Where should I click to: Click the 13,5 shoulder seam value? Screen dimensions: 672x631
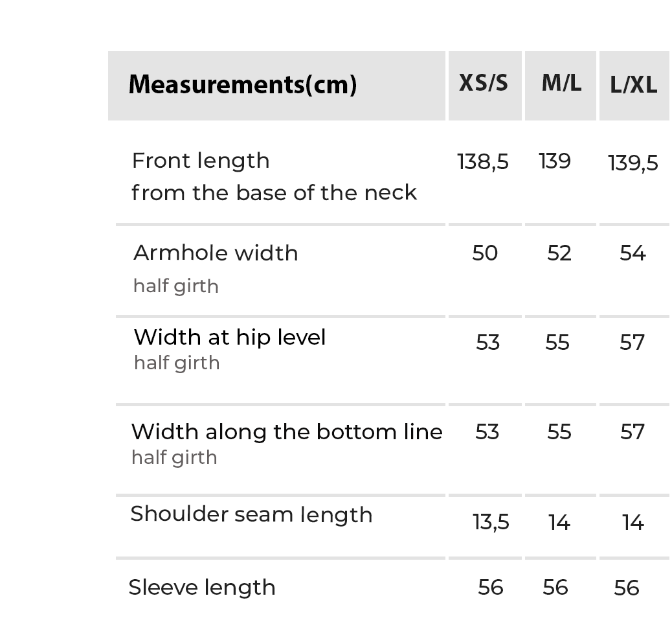pos(491,522)
